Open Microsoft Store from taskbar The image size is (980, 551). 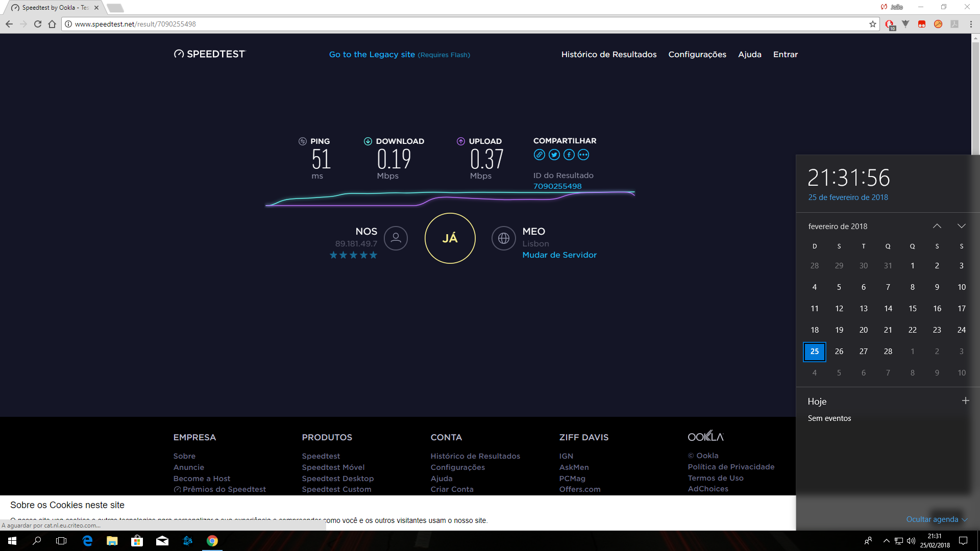tap(137, 541)
